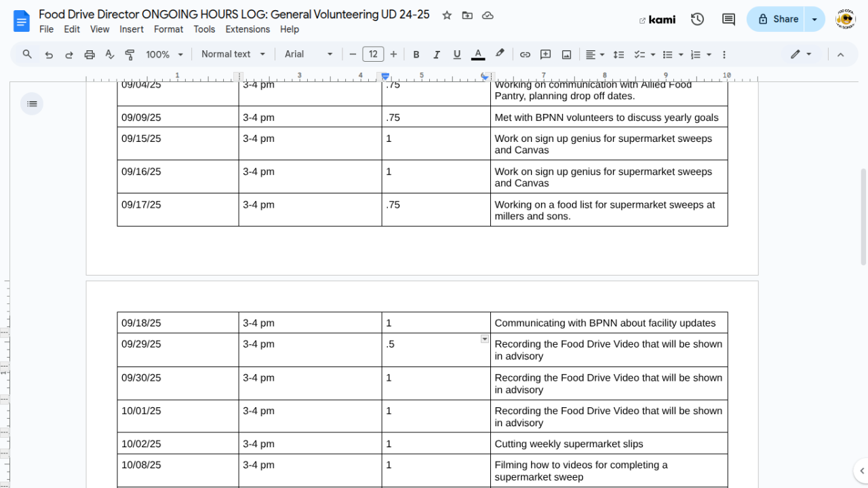This screenshot has width=868, height=488.
Task: Click the first line indent ruler marker
Action: [x=385, y=75]
